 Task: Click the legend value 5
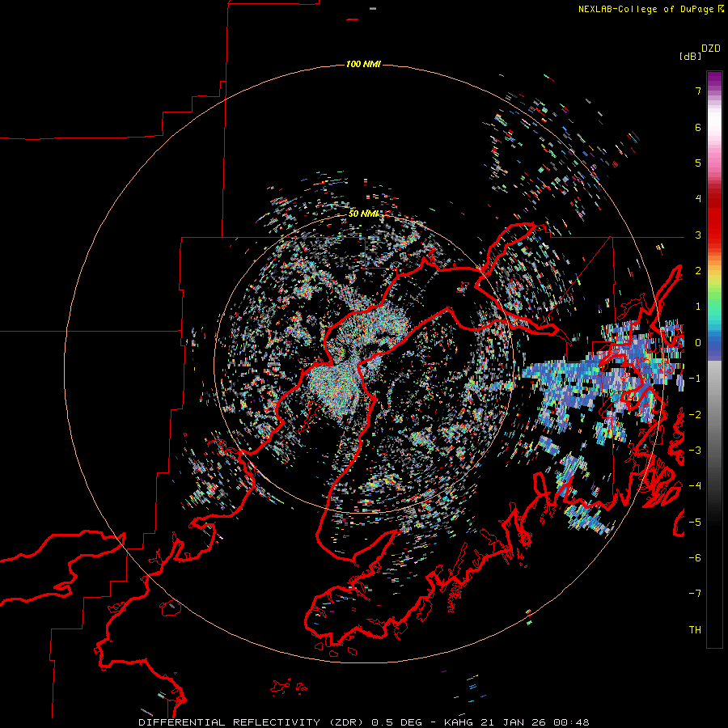(x=698, y=163)
